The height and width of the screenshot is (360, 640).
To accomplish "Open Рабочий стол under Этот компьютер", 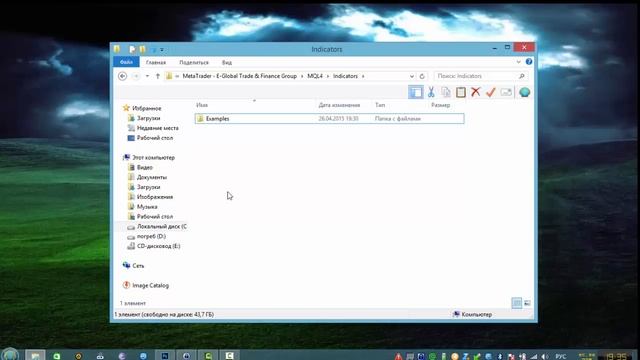I will coord(154,217).
